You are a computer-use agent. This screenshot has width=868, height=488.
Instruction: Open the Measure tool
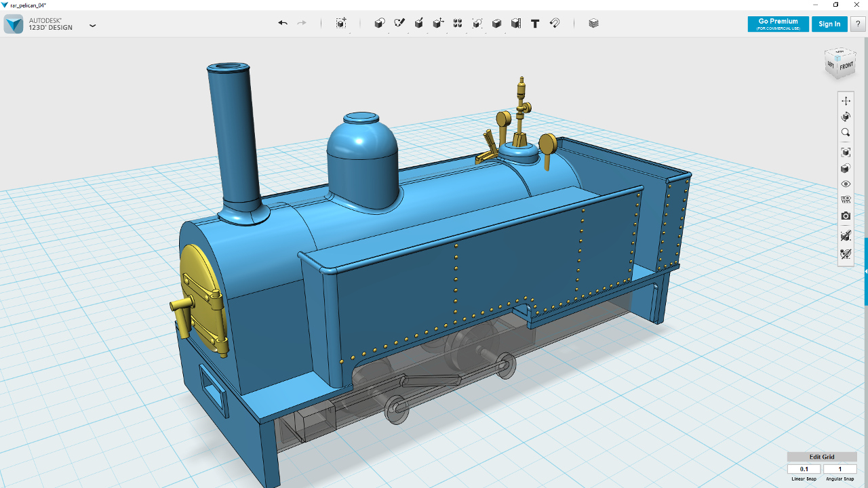click(516, 23)
